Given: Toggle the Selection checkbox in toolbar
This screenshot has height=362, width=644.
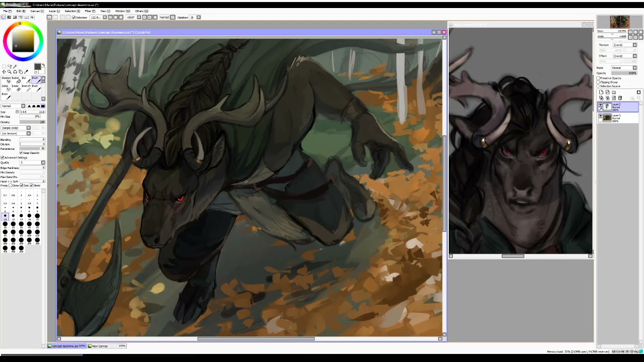Looking at the screenshot, I should pos(73,17).
